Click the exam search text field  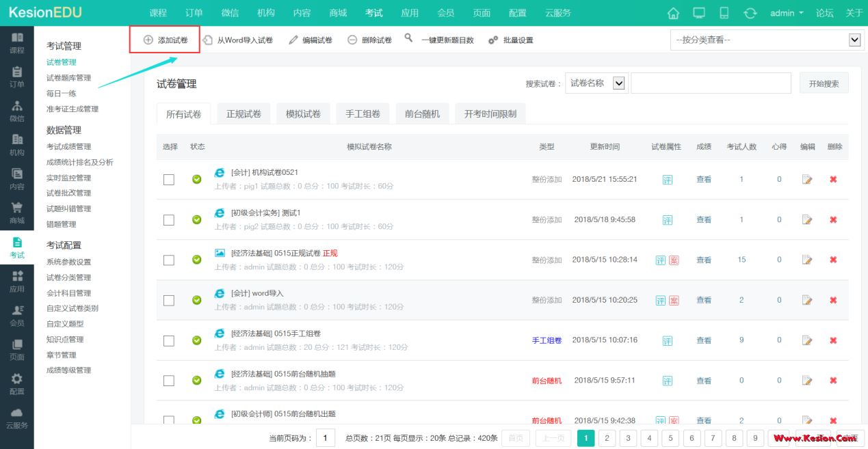click(x=710, y=83)
